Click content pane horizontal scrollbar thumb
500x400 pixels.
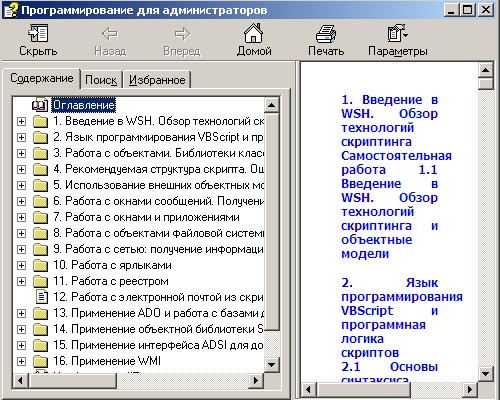tap(363, 389)
